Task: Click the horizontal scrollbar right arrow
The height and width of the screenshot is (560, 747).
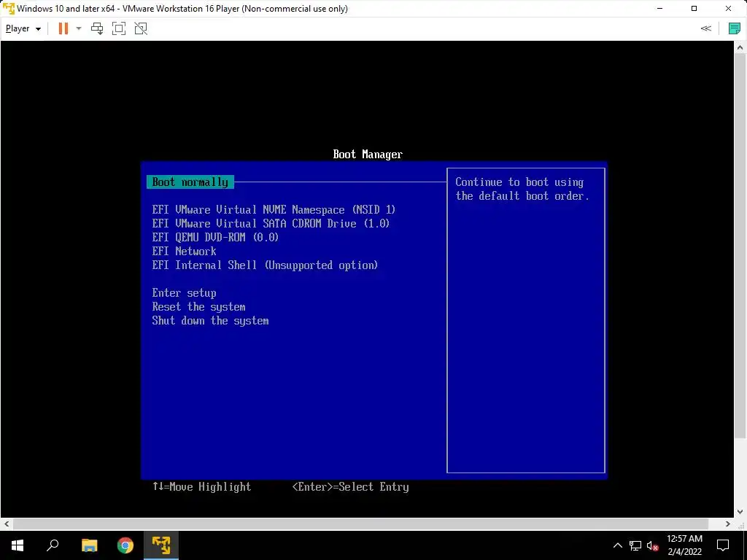Action: coord(727,524)
